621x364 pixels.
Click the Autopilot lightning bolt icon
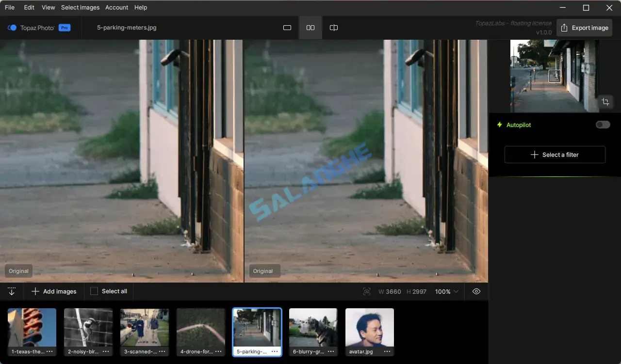[499, 125]
